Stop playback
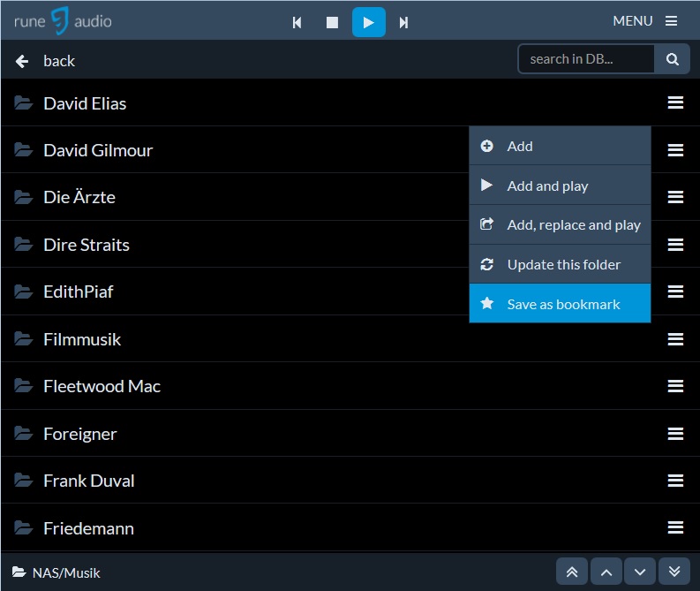700x591 pixels. 332,22
